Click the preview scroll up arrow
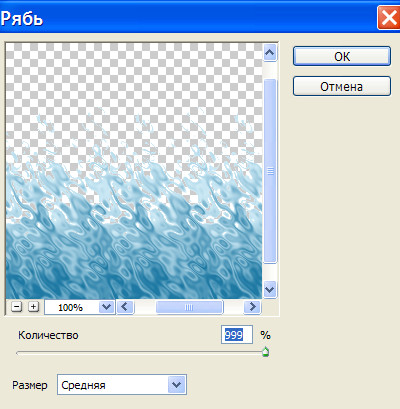The image size is (400, 409). pos(269,53)
